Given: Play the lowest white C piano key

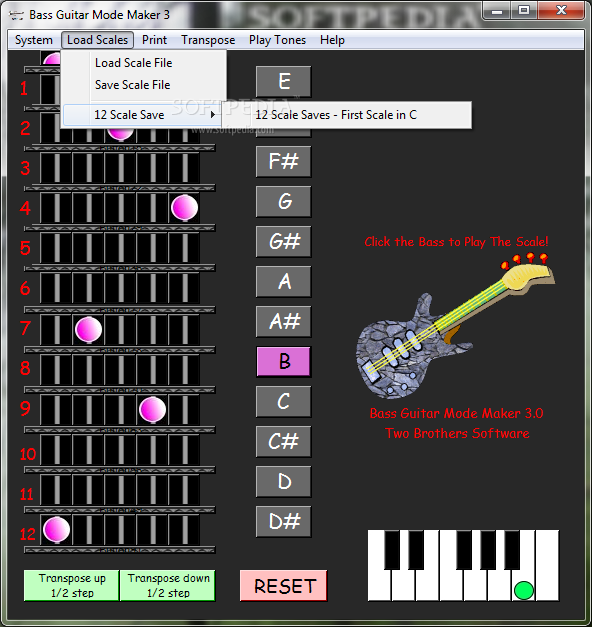Looking at the screenshot, I should coord(380,586).
